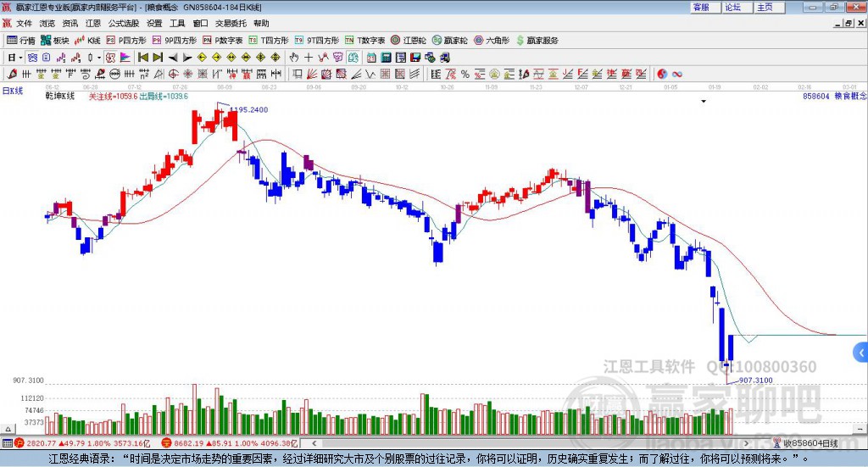
Task: Launch the 江恩轮 Gann wheel tool
Action: coord(409,41)
